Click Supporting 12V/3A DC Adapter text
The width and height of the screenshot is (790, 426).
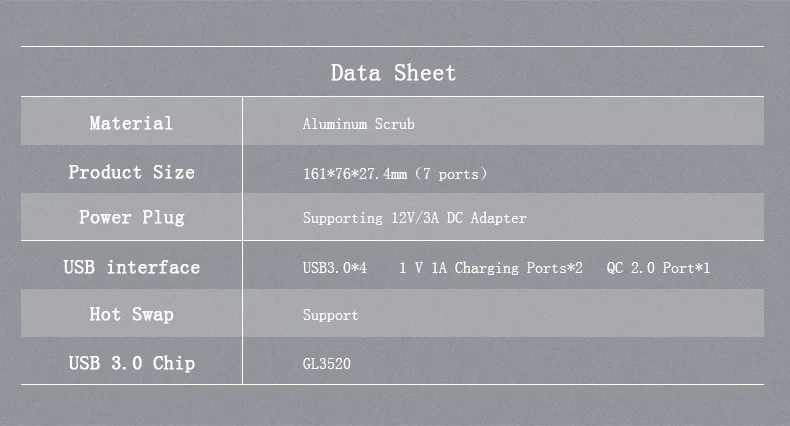414,218
